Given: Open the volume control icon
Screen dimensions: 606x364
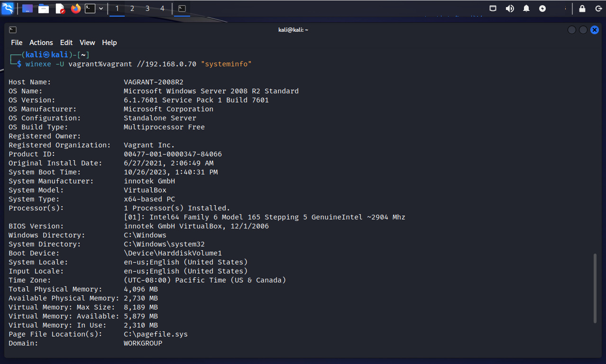Looking at the screenshot, I should point(510,9).
